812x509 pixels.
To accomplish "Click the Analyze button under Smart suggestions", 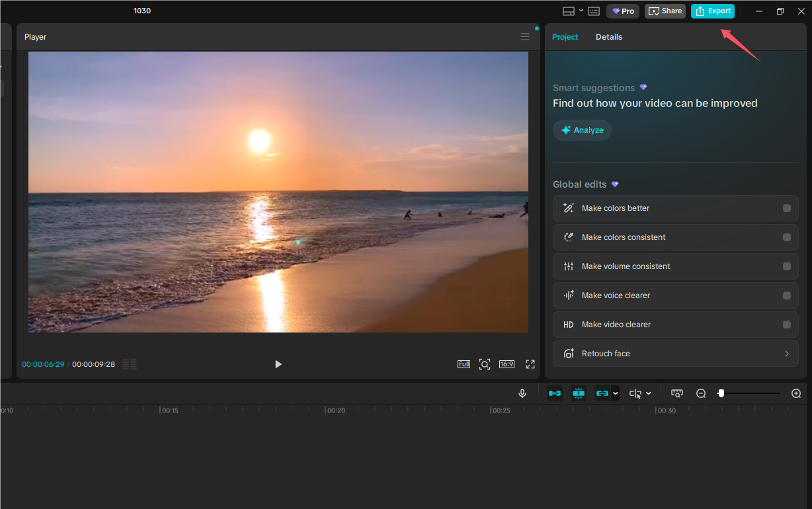I will pos(582,130).
